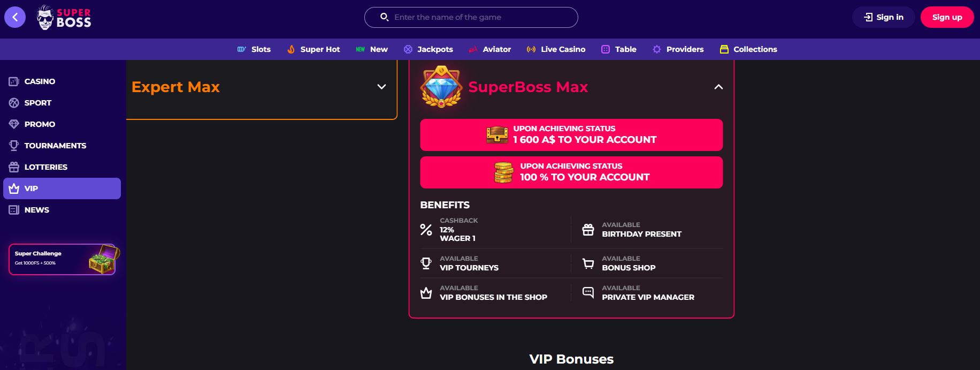Open the Live Casino category
Screen dimensions: 980x370
tap(556, 49)
